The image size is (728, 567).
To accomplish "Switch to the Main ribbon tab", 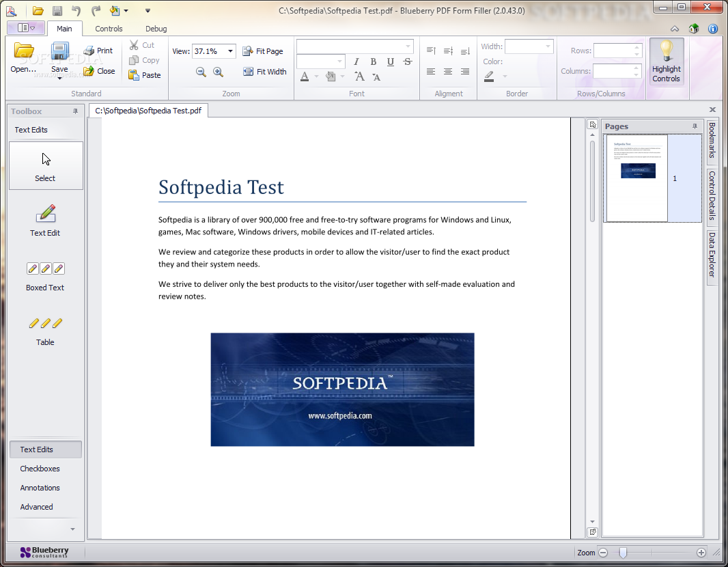I will click(64, 29).
